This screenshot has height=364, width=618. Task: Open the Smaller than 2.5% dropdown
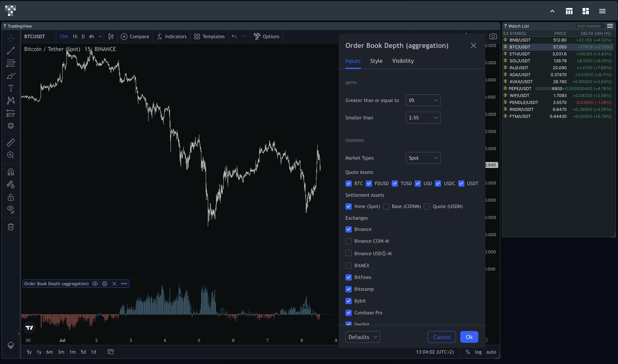click(423, 118)
